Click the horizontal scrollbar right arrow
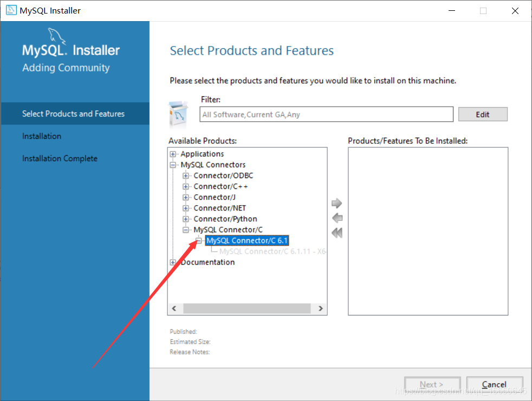Viewport: 532px width, 401px height. 320,308
